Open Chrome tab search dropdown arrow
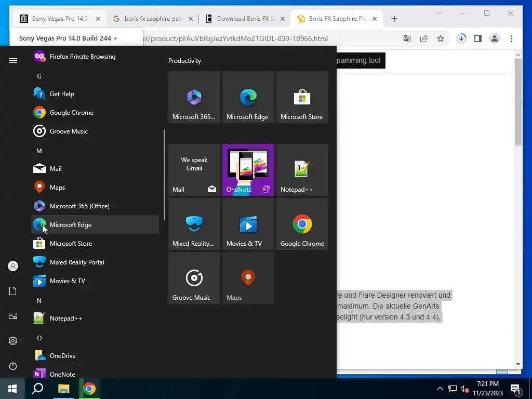This screenshot has height=399, width=532. point(438,13)
